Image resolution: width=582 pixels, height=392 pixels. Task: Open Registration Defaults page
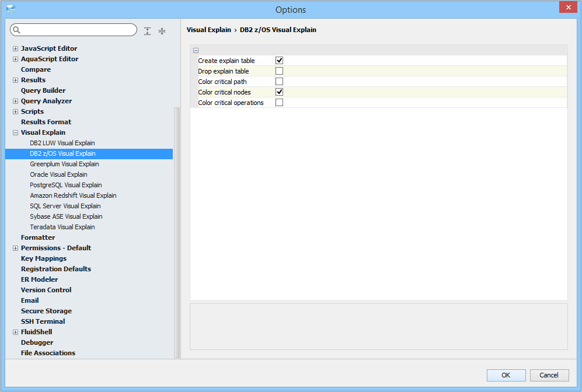[x=56, y=269]
